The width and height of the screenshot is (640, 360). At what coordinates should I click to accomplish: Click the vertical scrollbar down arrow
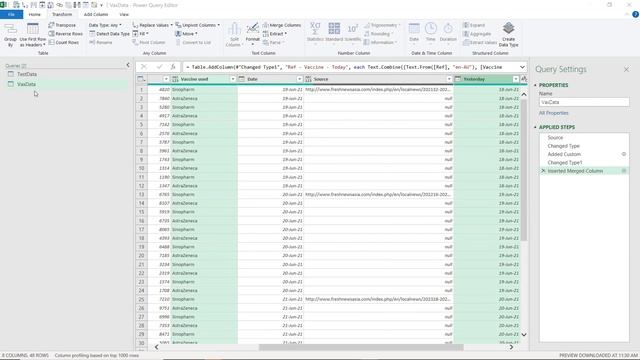pyautogui.click(x=524, y=335)
